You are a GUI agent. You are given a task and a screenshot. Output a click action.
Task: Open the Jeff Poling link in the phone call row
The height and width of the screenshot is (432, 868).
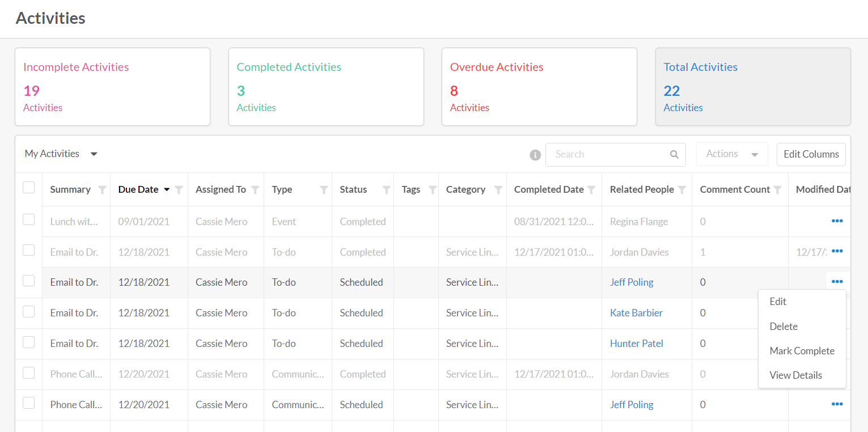click(632, 405)
